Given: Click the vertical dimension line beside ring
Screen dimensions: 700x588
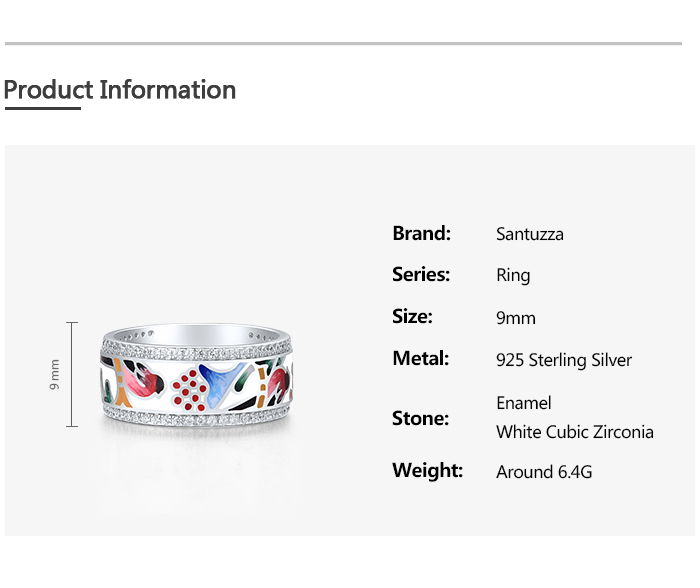Looking at the screenshot, I should pos(72,374).
